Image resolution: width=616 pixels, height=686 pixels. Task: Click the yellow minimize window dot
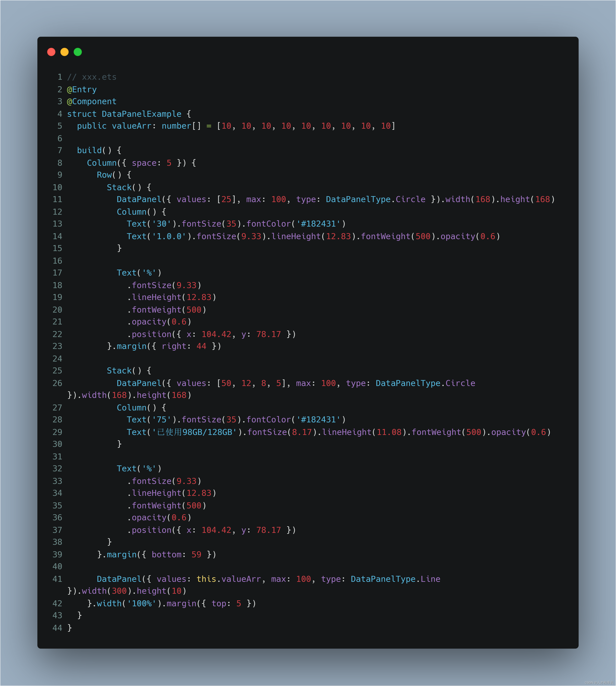click(x=64, y=52)
